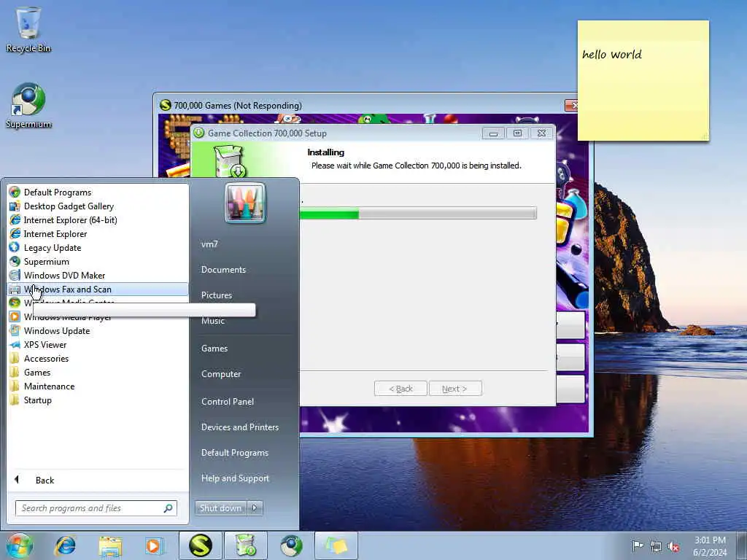Open Internet Explorer (64-bit) entry
The height and width of the screenshot is (560, 747).
click(98, 220)
